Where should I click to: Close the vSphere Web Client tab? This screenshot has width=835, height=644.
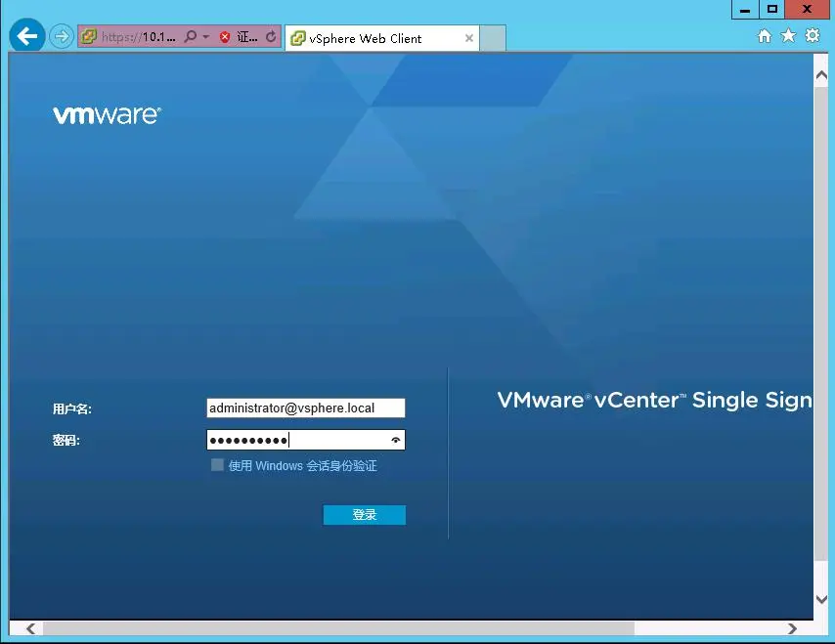click(469, 38)
